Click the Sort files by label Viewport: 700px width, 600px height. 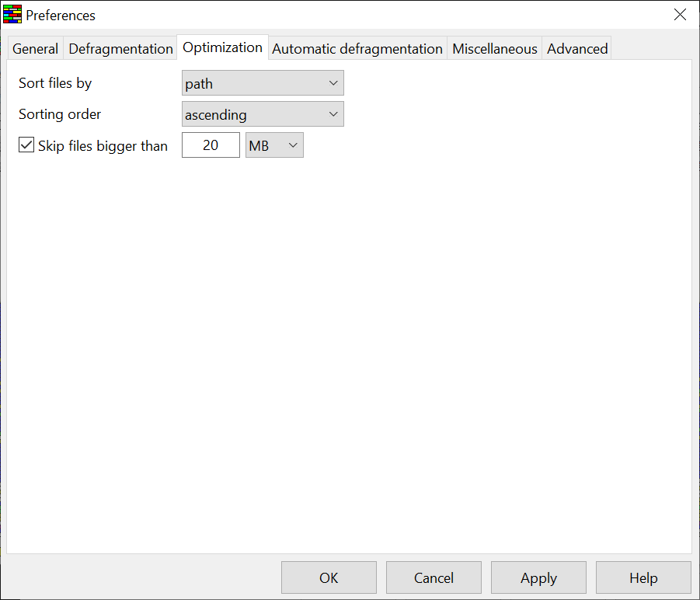point(55,83)
